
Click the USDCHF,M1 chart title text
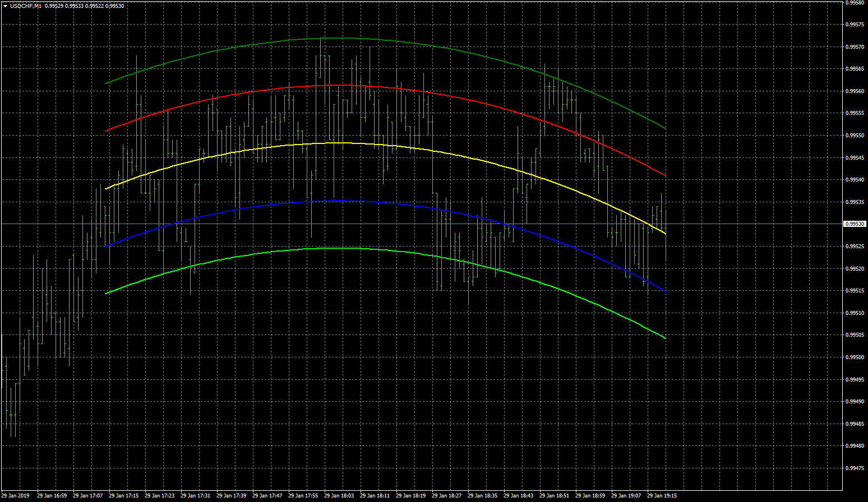click(x=26, y=6)
